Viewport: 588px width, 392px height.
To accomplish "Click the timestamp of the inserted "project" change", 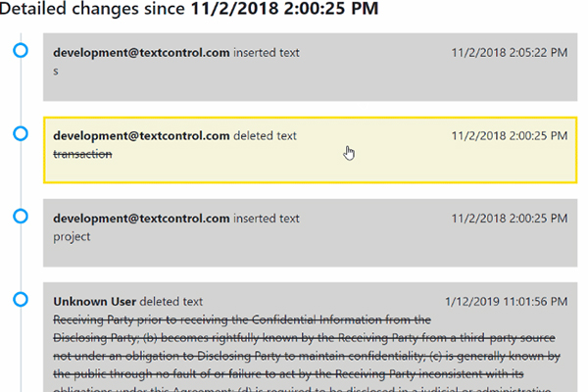I will [510, 219].
